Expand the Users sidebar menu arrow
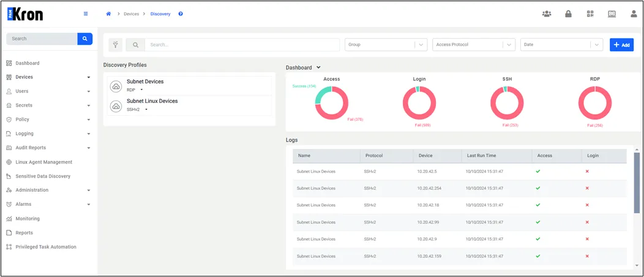Image resolution: width=644 pixels, height=277 pixels. tap(89, 91)
